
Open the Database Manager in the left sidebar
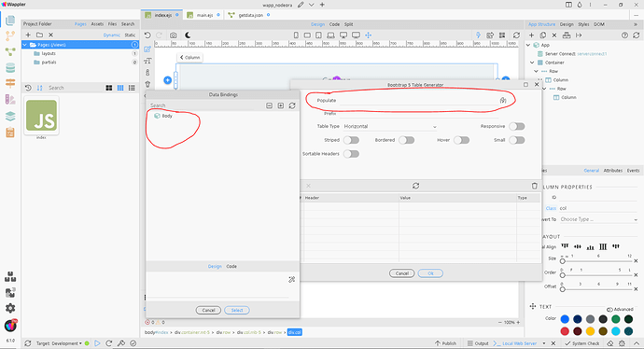[x=10, y=67]
